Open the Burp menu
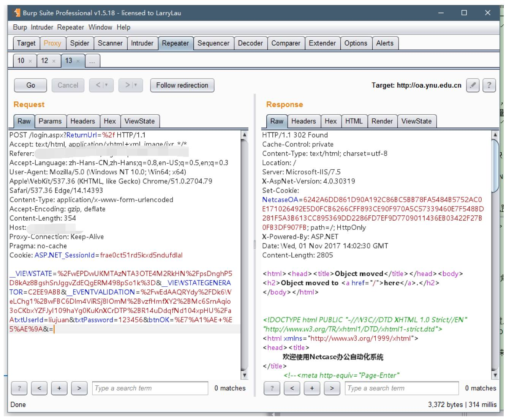 [20, 27]
